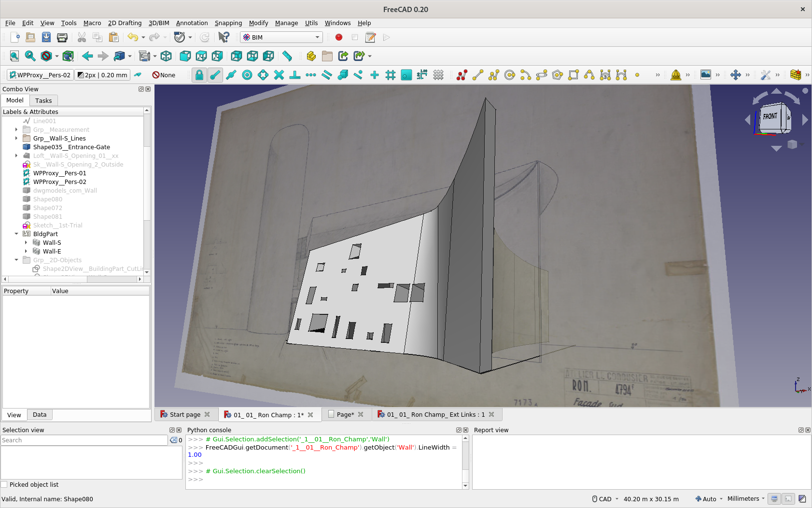
Task: Toggle Snap Intersection X button
Action: (x=279, y=75)
